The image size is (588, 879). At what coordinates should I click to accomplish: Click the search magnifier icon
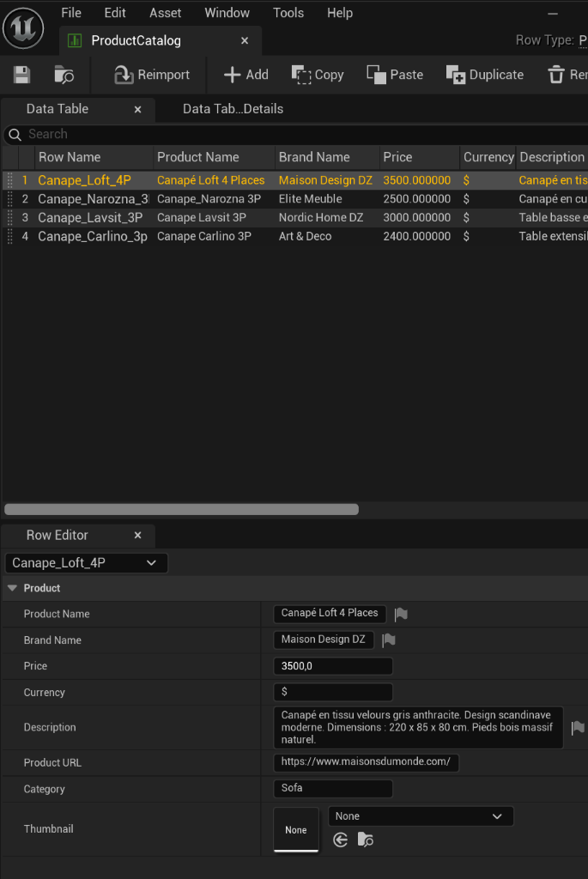15,135
